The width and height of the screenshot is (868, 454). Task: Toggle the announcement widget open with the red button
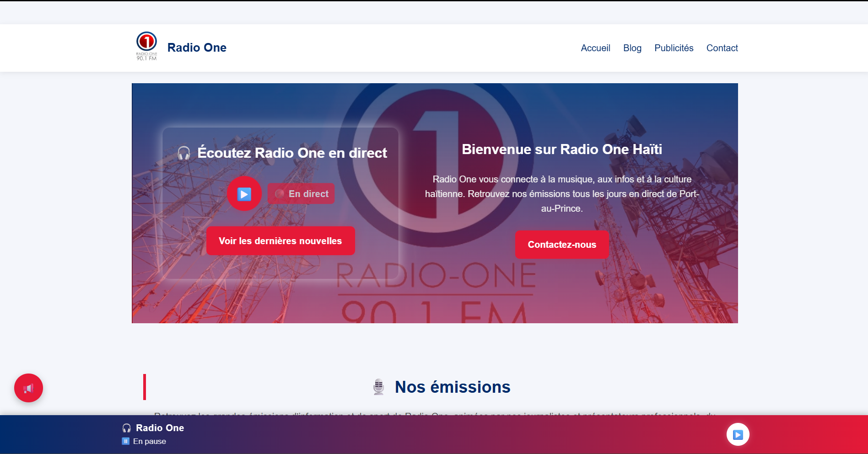coord(28,388)
